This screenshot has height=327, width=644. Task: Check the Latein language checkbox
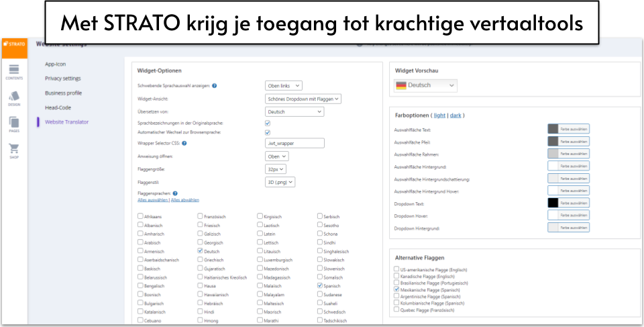click(x=260, y=233)
